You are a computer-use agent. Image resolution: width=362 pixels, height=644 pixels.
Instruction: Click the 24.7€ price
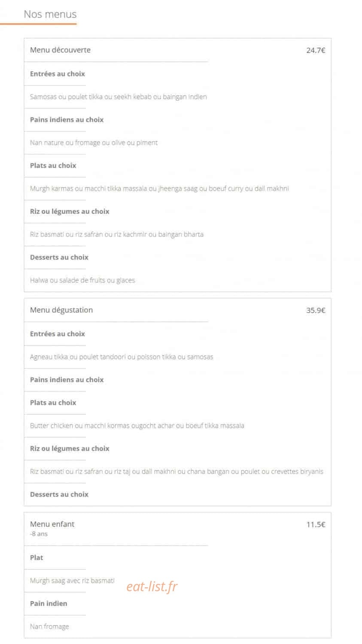coord(316,50)
